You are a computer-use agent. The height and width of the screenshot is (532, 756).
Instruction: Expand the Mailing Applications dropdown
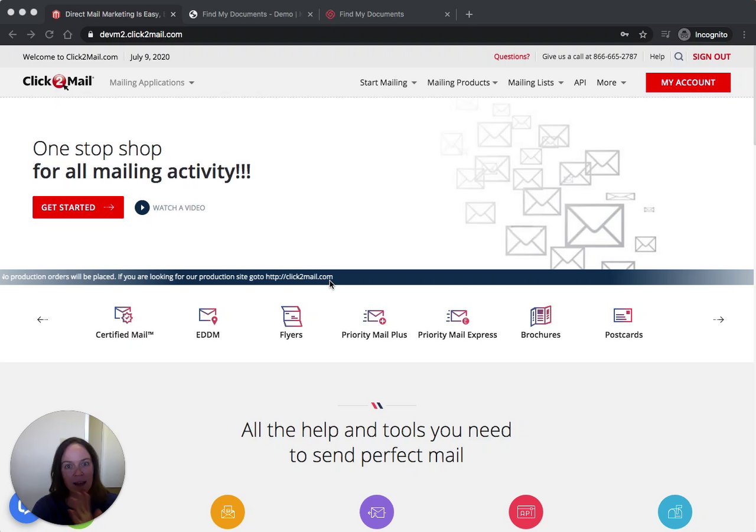tap(152, 82)
